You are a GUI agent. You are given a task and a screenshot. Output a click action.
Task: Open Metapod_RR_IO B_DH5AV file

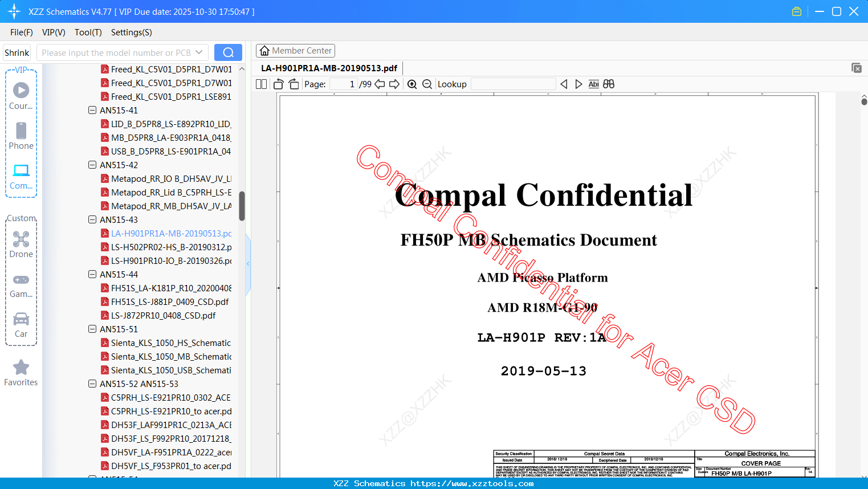click(x=172, y=178)
